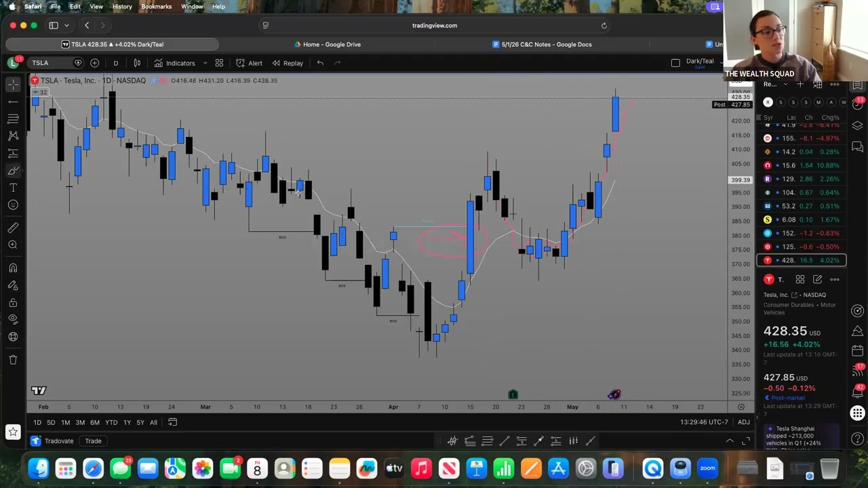Activate the chart zoom-in tool

(x=13, y=245)
